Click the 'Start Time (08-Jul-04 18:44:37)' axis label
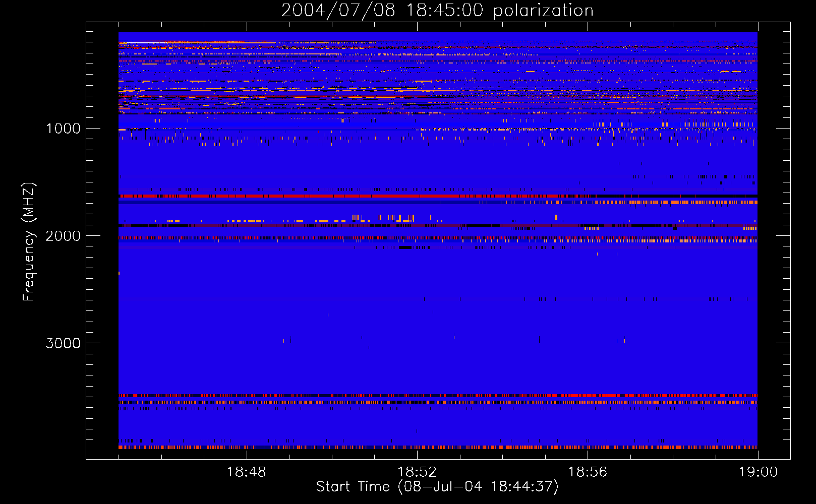This screenshot has width=816, height=504. coord(437,487)
